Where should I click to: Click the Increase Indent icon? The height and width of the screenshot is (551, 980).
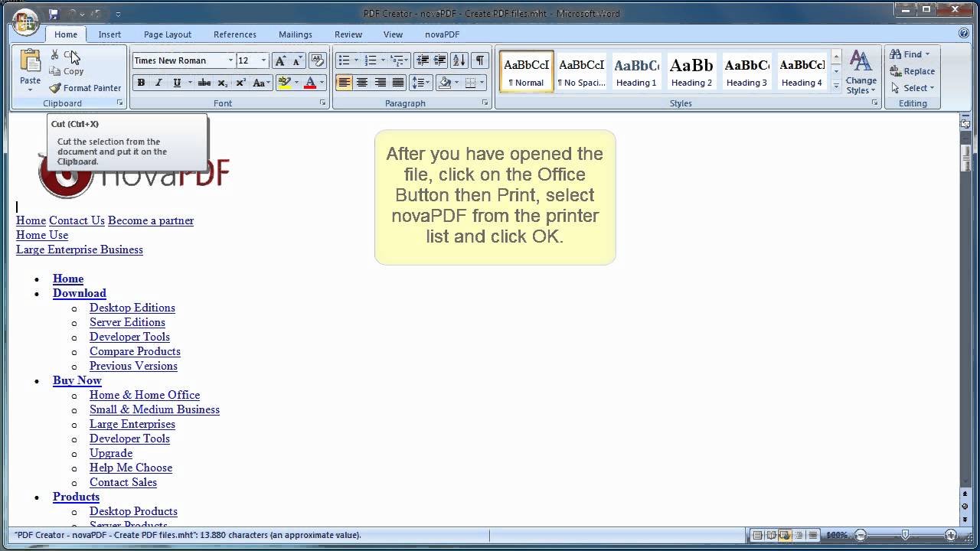[440, 60]
